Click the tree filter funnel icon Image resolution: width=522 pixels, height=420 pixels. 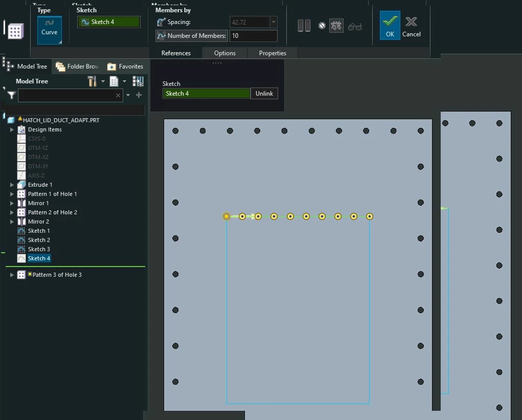12,96
